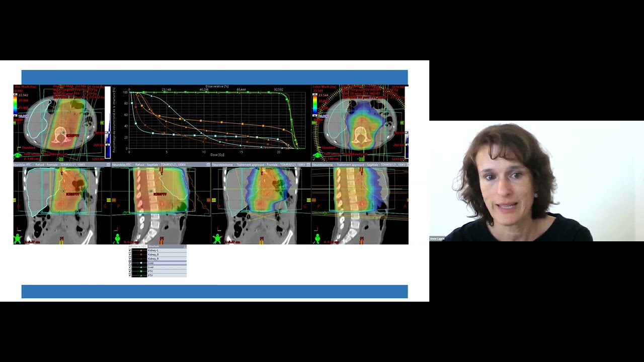Click orientation figure in approved axial view
The image size is (644, 362).
click(317, 155)
